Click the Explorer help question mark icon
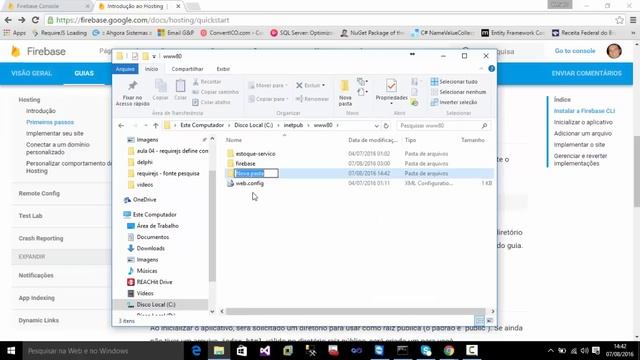 (x=491, y=69)
